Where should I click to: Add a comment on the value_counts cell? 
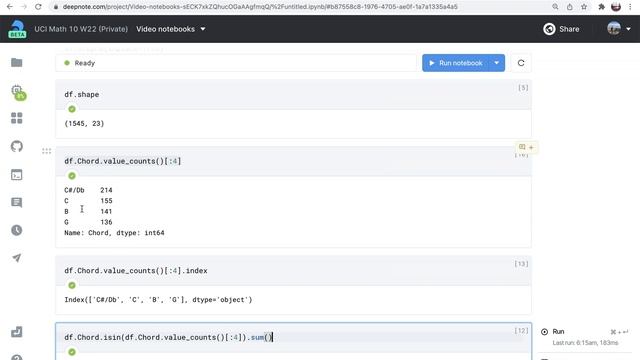click(526, 147)
